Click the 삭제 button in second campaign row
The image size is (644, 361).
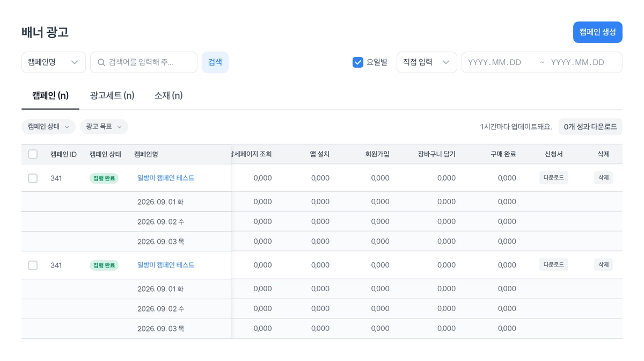tap(604, 265)
